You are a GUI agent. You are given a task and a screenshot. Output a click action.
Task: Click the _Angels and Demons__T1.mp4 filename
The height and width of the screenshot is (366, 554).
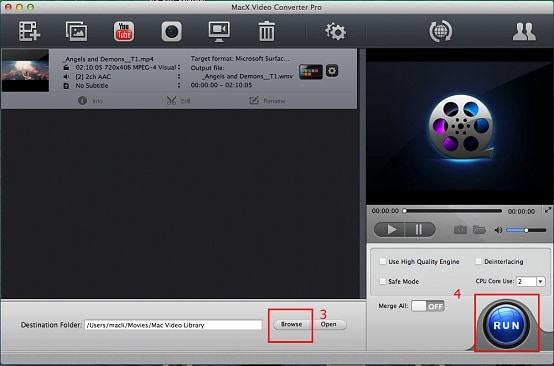point(108,59)
